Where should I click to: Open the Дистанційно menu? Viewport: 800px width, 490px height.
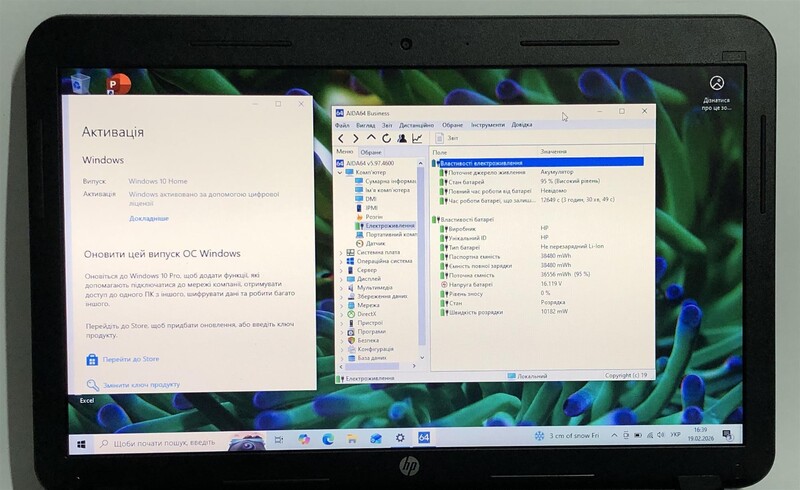[416, 125]
